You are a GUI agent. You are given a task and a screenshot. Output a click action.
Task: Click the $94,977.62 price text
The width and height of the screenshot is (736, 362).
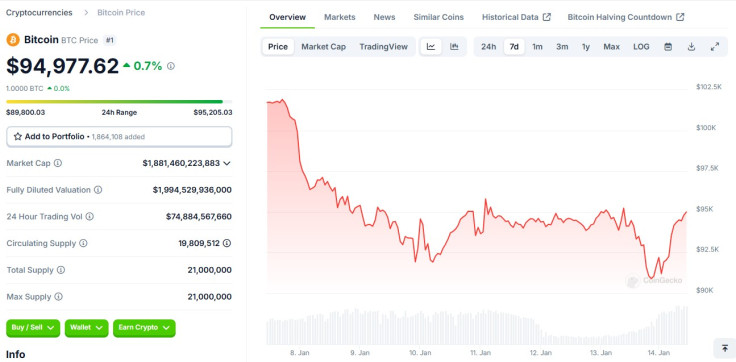pos(62,66)
